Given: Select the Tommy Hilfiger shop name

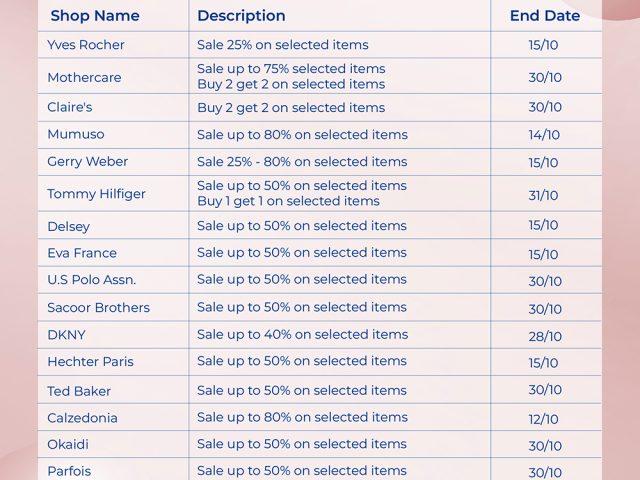Looking at the screenshot, I should tap(96, 194).
